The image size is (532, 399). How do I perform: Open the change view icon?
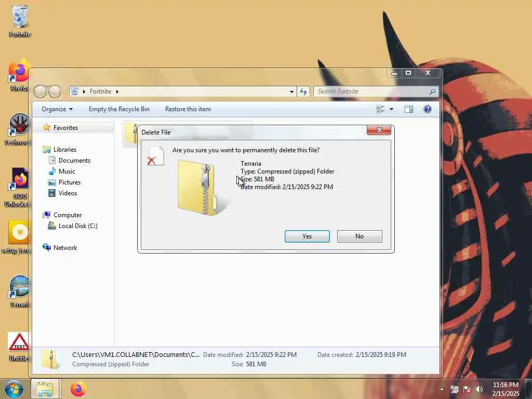coord(380,109)
